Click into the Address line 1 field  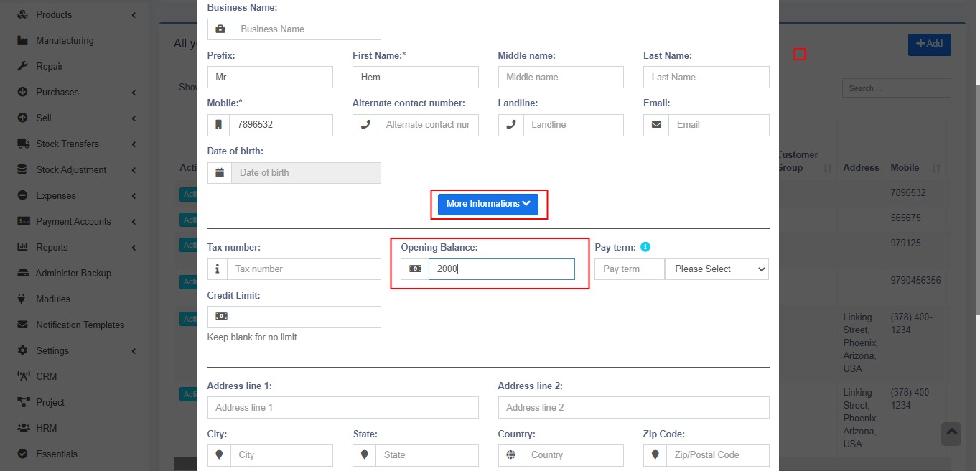342,408
